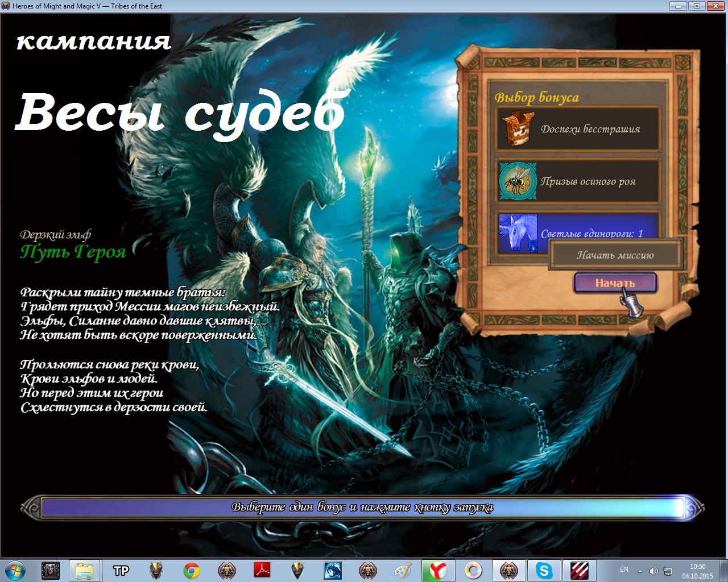Click the hint bar Выберите один бонус
This screenshot has height=582, width=728.
point(362,508)
